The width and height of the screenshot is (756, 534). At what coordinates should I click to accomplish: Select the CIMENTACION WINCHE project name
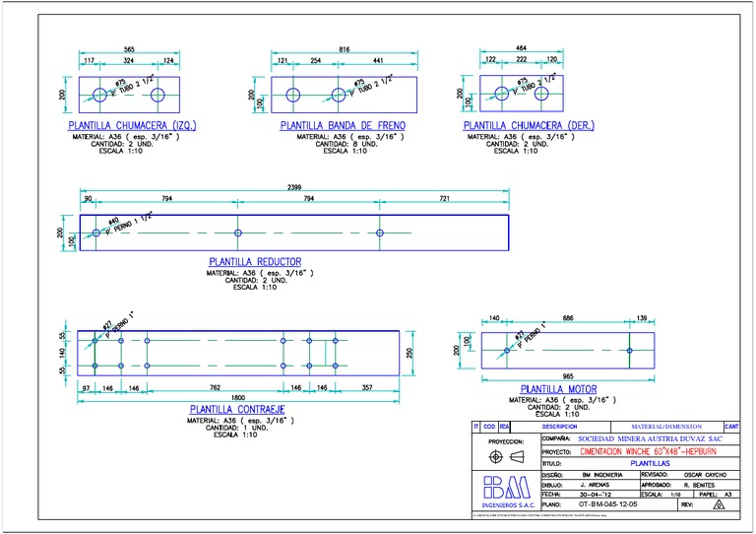pyautogui.click(x=648, y=451)
